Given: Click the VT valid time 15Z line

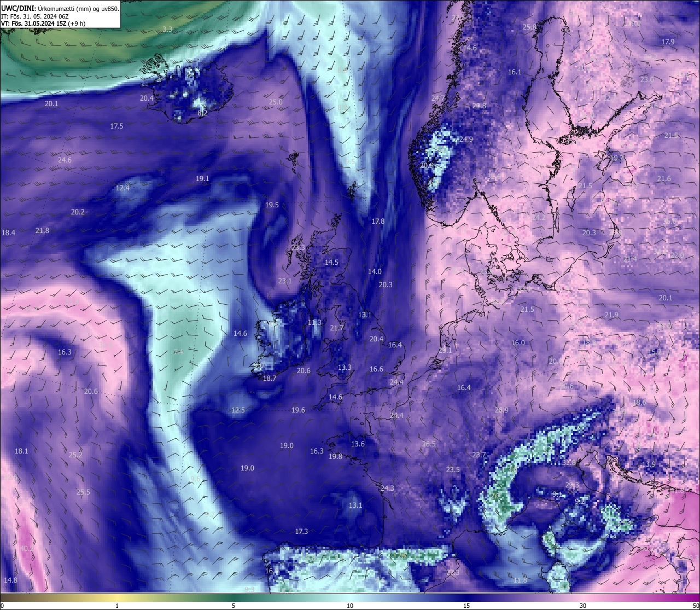Looking at the screenshot, I should [43, 24].
